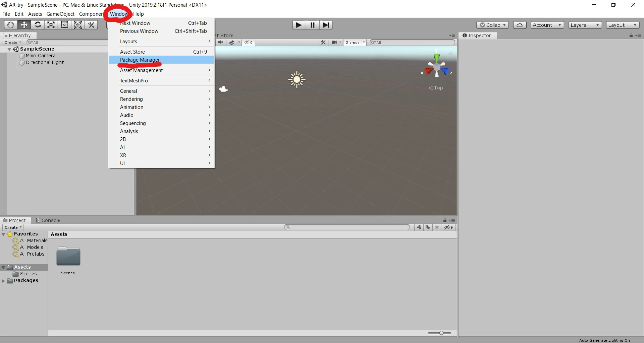The height and width of the screenshot is (343, 644).
Task: Select the Move tool
Action: tap(24, 25)
